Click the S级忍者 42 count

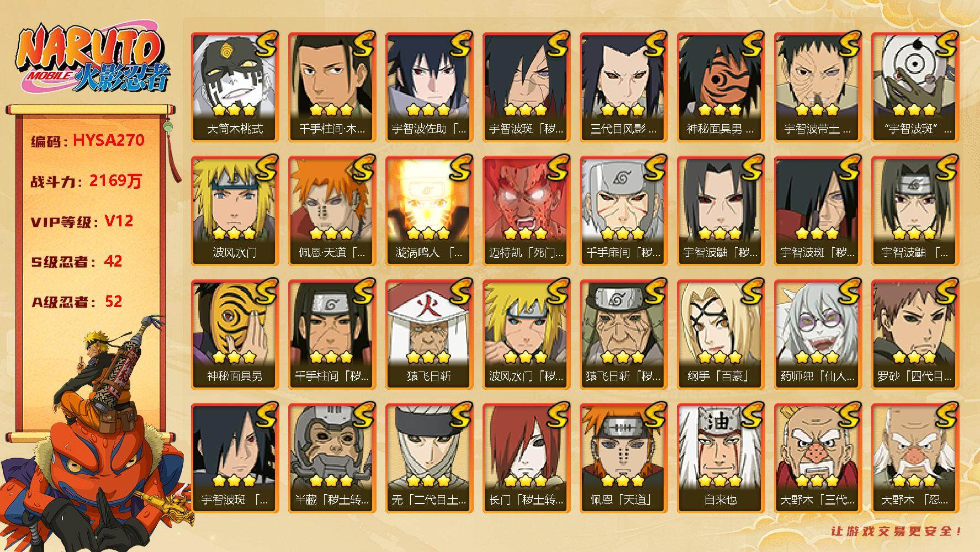76,262
